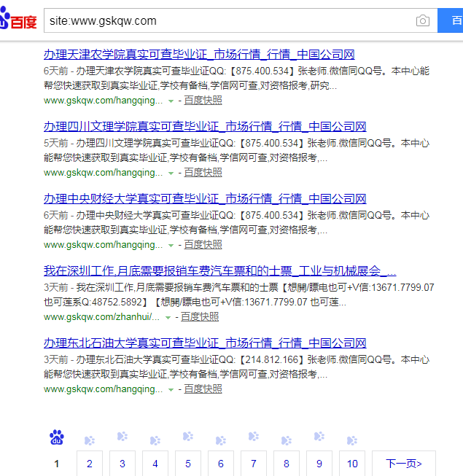
Task: Open camera image search icon
Action: [x=423, y=20]
